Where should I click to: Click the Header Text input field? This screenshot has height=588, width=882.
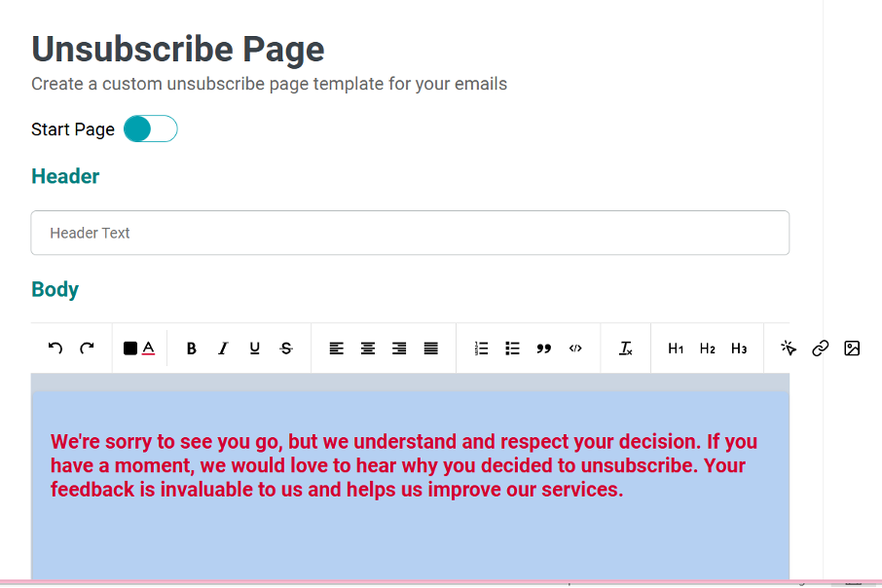tap(410, 233)
